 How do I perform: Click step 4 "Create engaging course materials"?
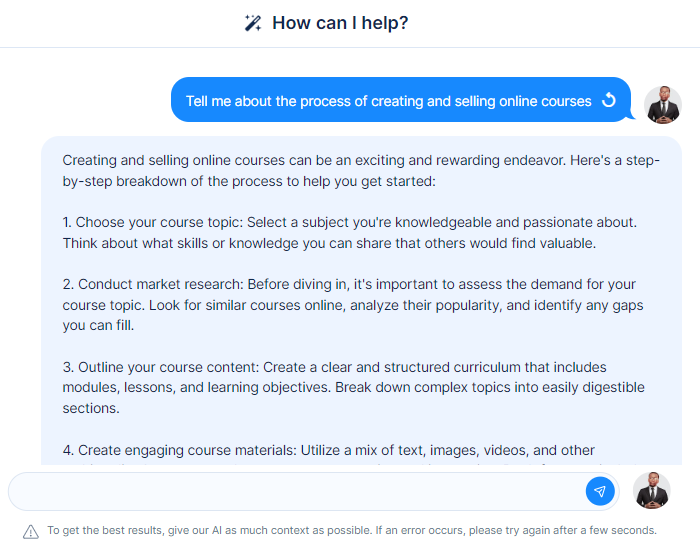328,450
